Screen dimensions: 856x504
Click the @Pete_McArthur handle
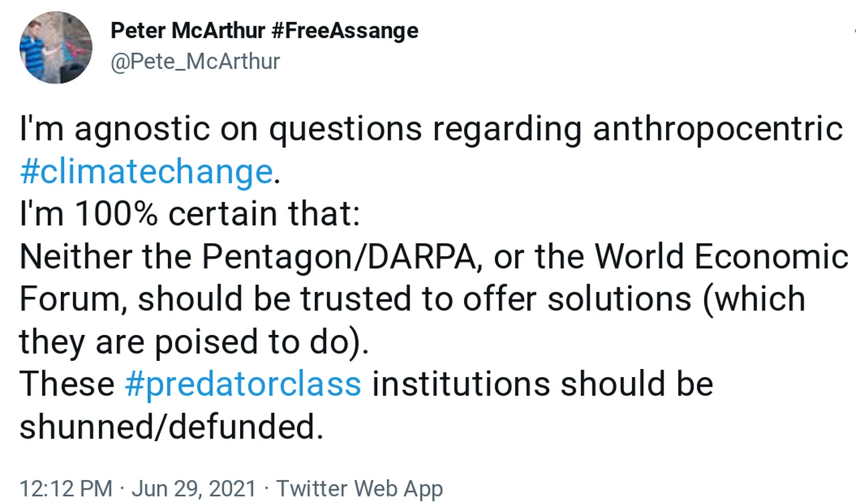(195, 61)
